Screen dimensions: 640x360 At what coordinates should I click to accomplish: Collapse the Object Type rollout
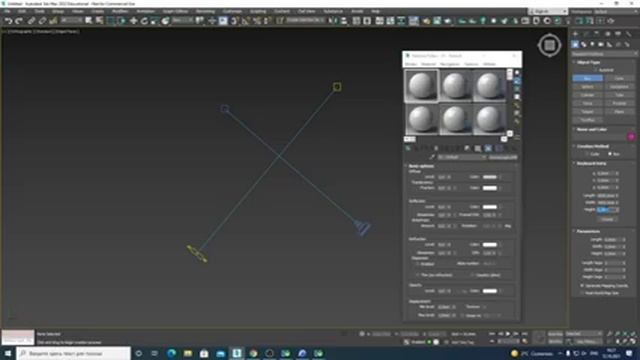588,62
